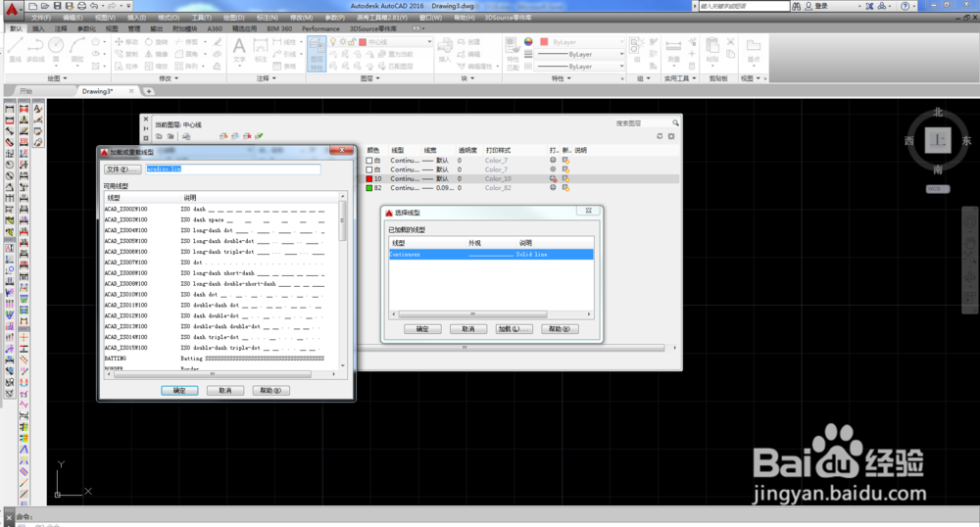Click the 插入 (Insert block) tool
Image resolution: width=980 pixels, height=527 pixels.
444,50
